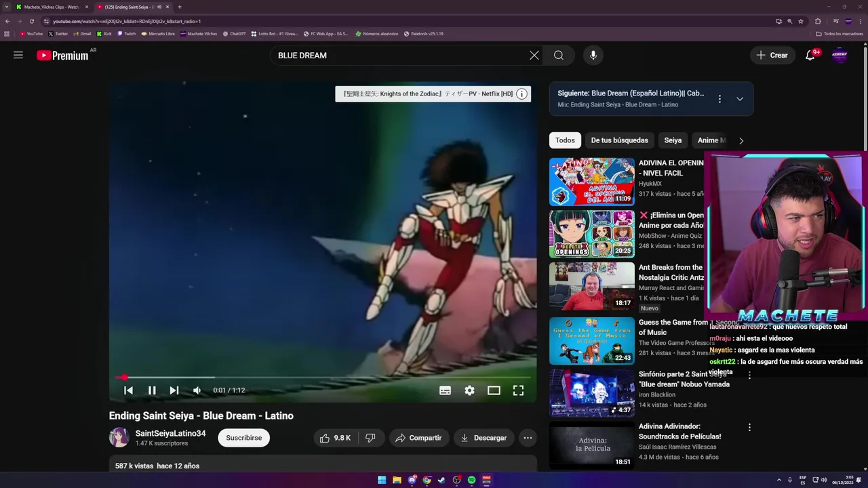Open Spotify from the taskbar
The height and width of the screenshot is (488, 868).
tap(471, 480)
